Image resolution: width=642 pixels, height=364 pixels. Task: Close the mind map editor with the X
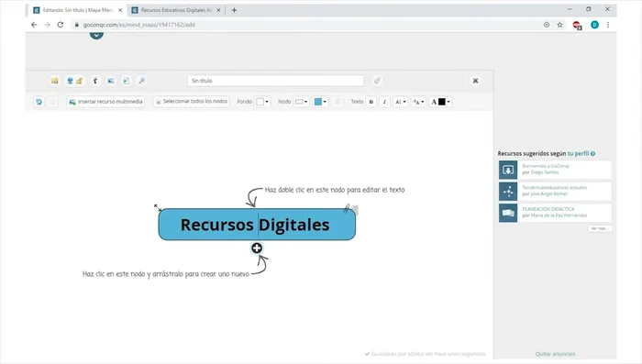pyautogui.click(x=475, y=81)
